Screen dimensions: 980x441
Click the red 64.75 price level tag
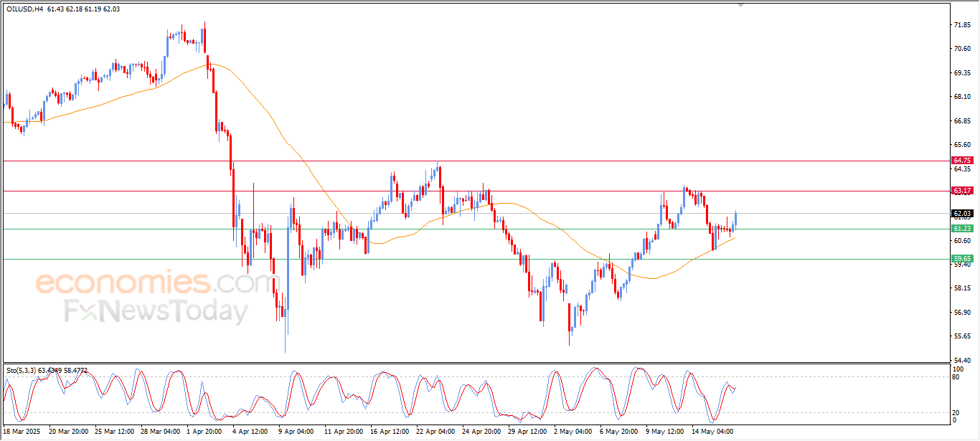tap(962, 160)
